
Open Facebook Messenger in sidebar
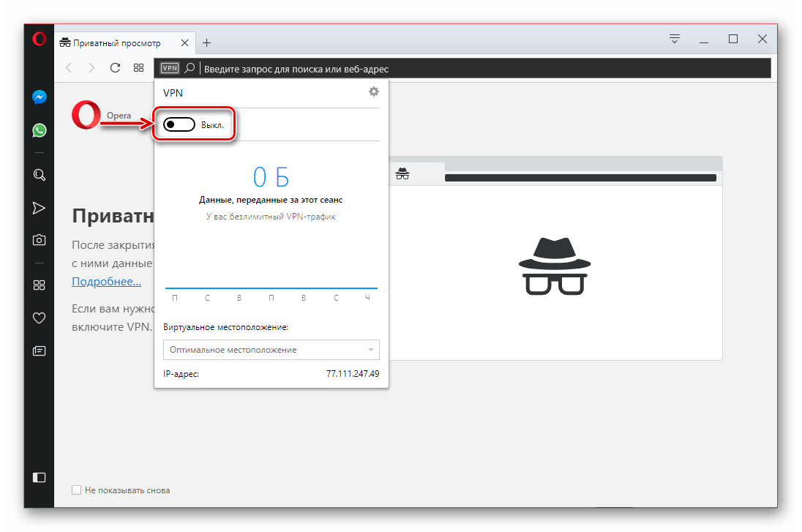pos(40,97)
